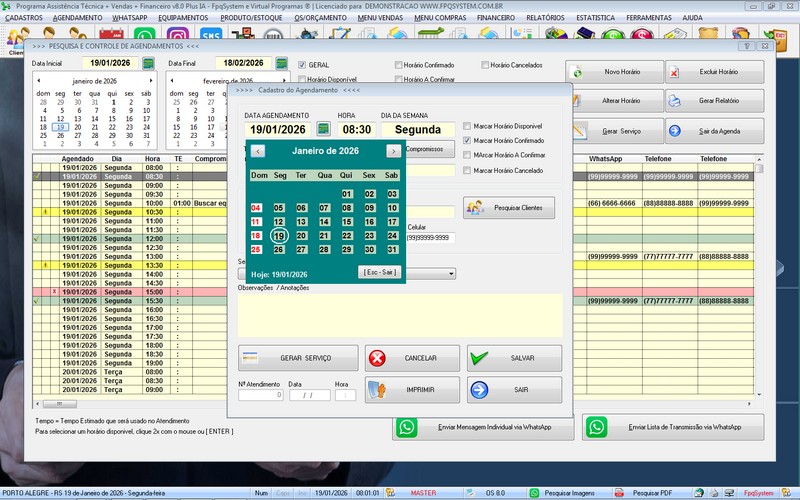
Task: Click the IMPRIMIR button
Action: (x=412, y=390)
